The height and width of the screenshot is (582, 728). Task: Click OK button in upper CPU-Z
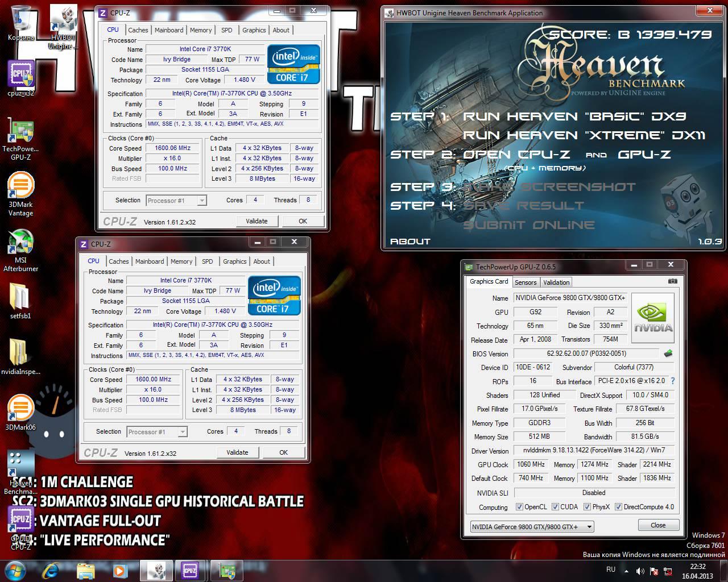[x=303, y=222]
